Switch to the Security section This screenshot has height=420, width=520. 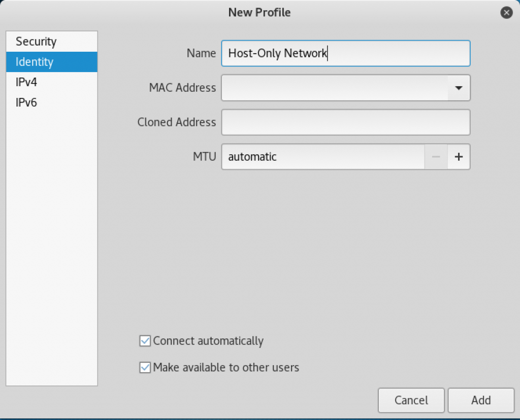point(52,42)
